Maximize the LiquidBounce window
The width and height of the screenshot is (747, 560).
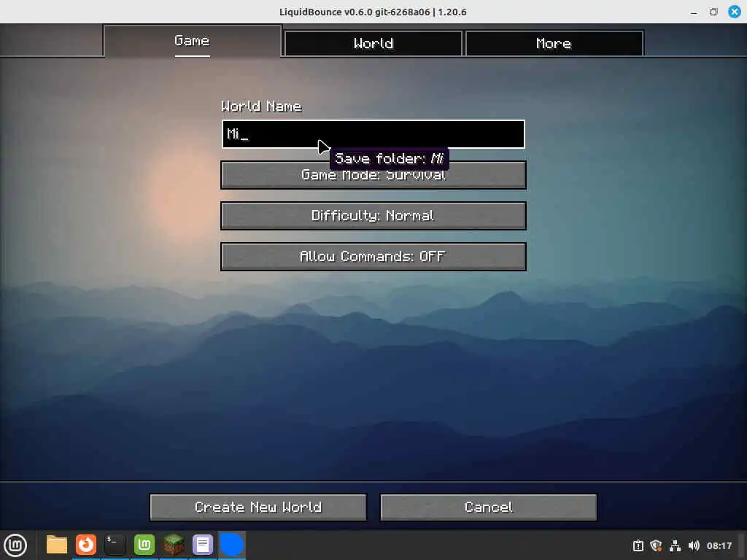(x=713, y=12)
